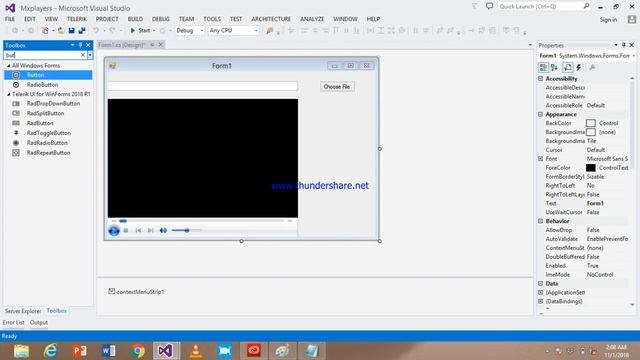Click the Redo arrow in toolbar
This screenshot has width=640, height=360.
coord(112,30)
